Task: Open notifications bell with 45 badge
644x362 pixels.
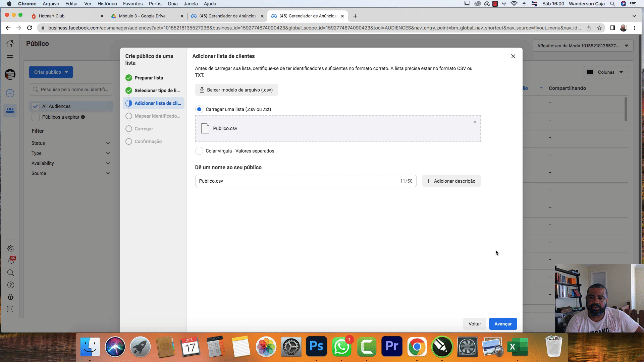Action: coord(11,261)
